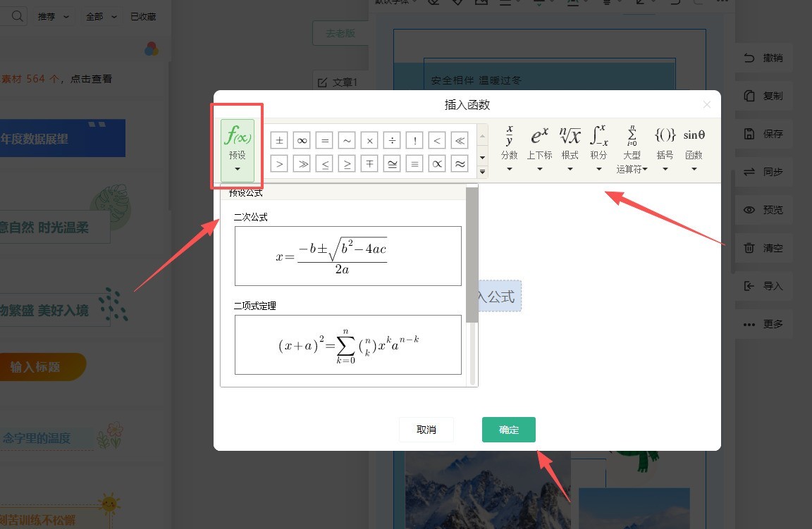Insert the division ÷ symbol
This screenshot has width=812, height=529.
(392, 140)
